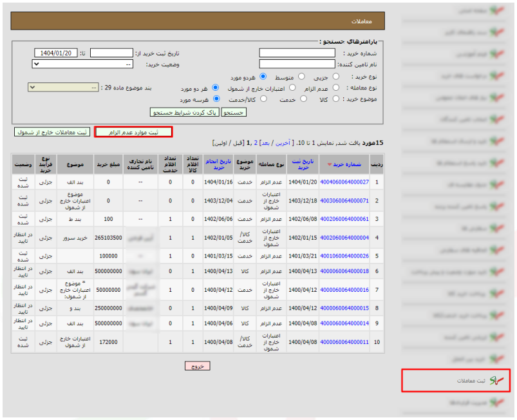
Task: Click the logo icon beside ثبت معاملات
Action: point(496,381)
